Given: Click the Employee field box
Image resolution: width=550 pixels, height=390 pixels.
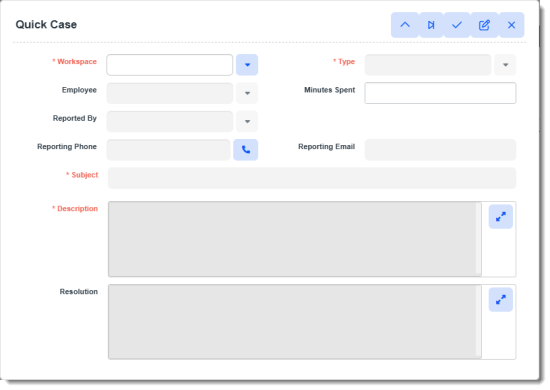Looking at the screenshot, I should (170, 93).
